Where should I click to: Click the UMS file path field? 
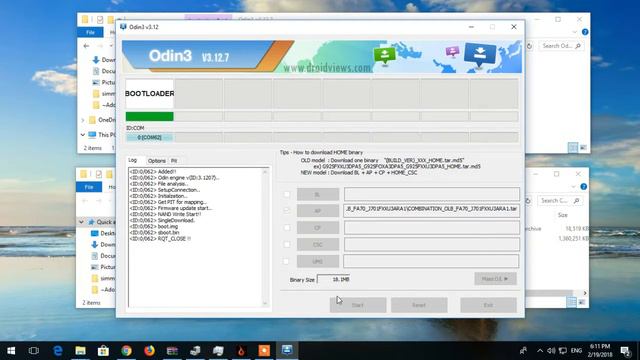[x=431, y=261]
